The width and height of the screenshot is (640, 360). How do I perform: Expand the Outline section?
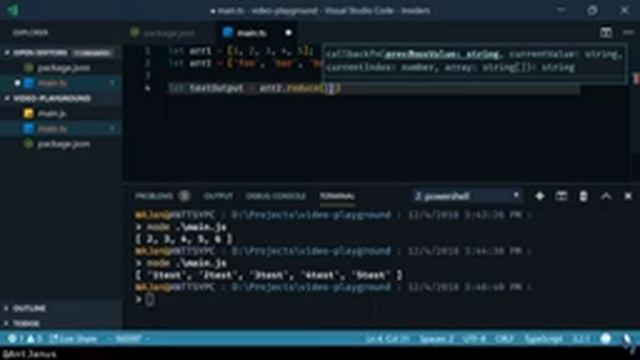coord(29,308)
